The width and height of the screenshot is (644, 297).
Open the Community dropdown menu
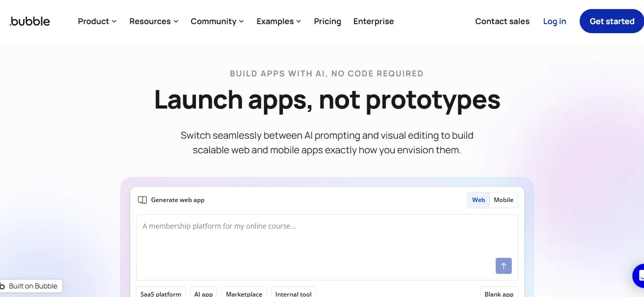tap(217, 21)
